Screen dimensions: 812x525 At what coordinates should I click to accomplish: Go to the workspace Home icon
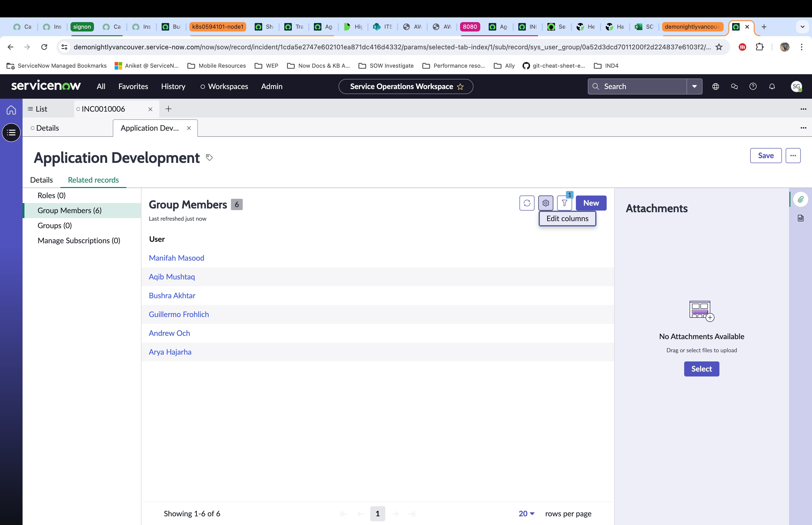click(11, 110)
